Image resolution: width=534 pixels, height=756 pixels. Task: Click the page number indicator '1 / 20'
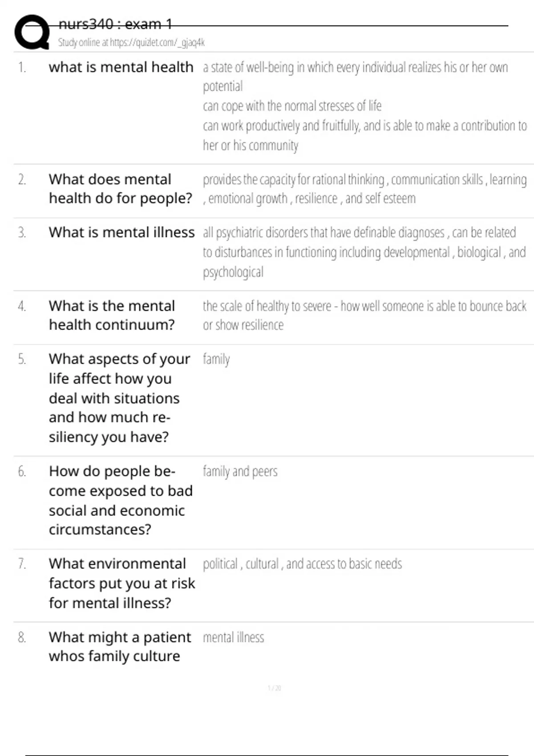tap(274, 688)
